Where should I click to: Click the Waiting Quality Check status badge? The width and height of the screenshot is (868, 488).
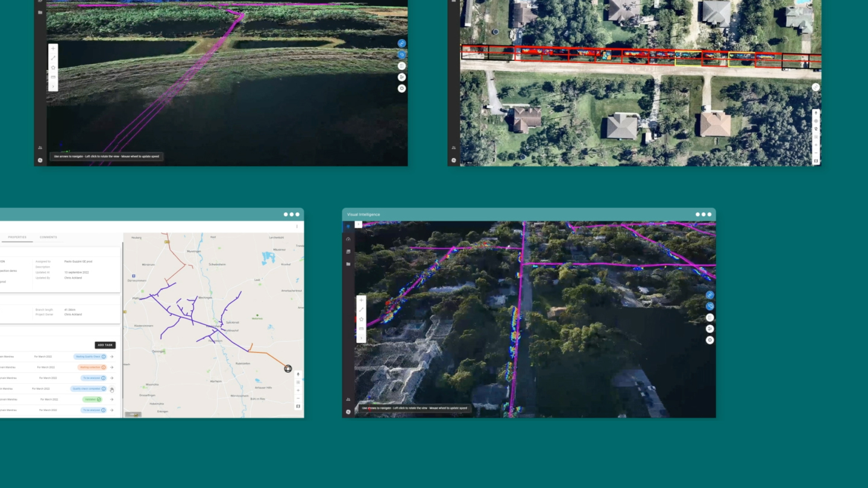coord(90,357)
